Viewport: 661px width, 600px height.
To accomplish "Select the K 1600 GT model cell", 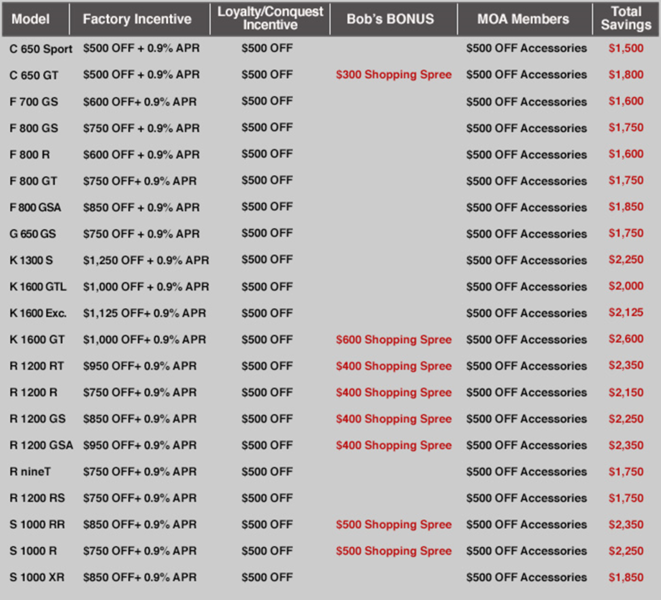I will 37,339.
